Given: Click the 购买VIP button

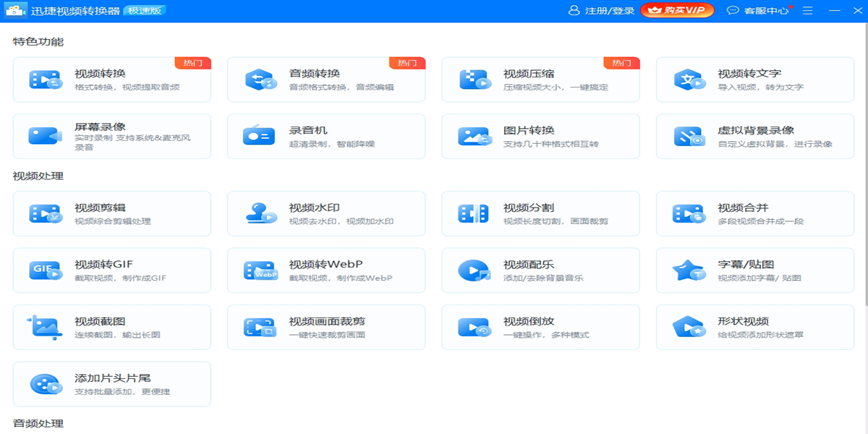Looking at the screenshot, I should [x=677, y=11].
